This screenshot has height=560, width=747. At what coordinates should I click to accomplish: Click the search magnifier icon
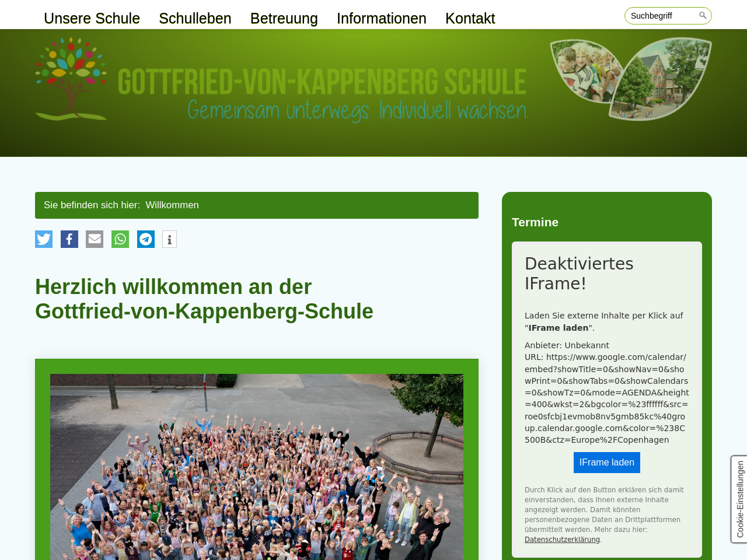(703, 16)
